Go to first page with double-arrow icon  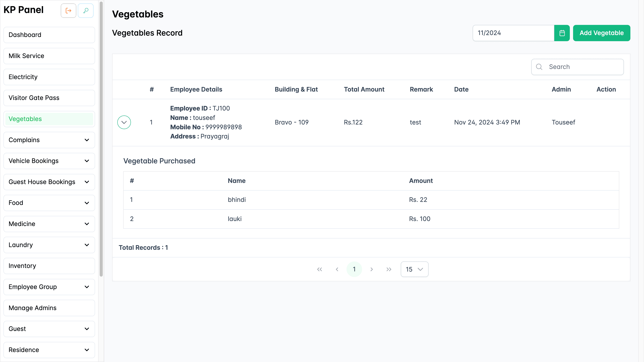320,269
